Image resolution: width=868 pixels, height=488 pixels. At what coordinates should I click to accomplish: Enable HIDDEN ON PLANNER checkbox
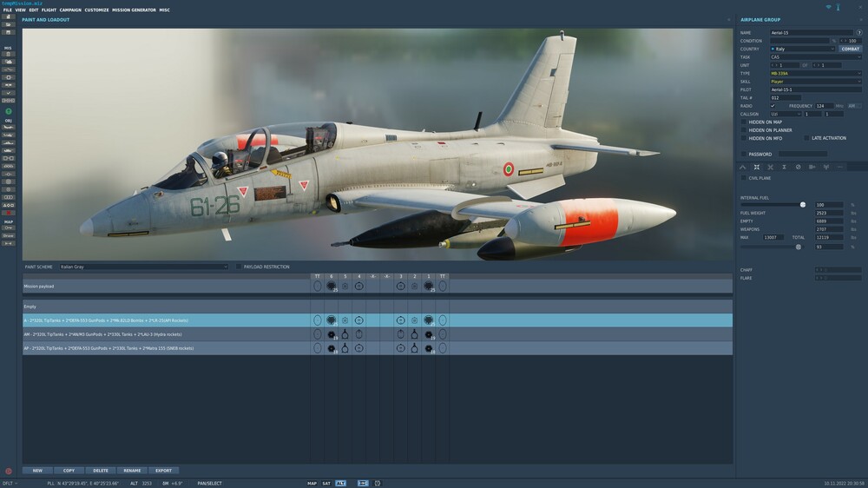pos(744,130)
